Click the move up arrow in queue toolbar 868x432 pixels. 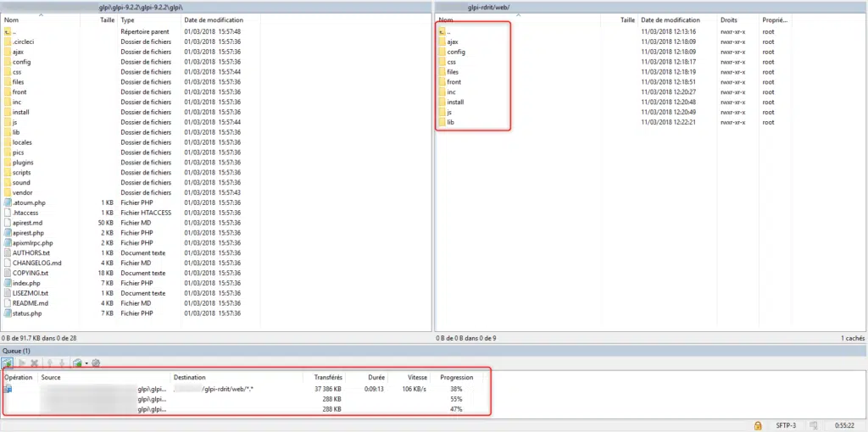tap(52, 363)
